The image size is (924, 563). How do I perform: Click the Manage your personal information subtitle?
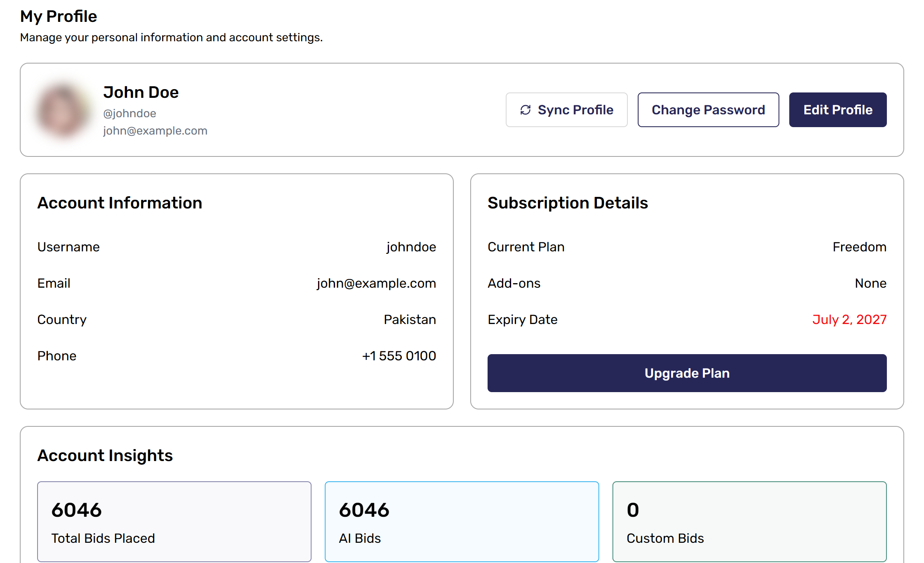tap(171, 37)
